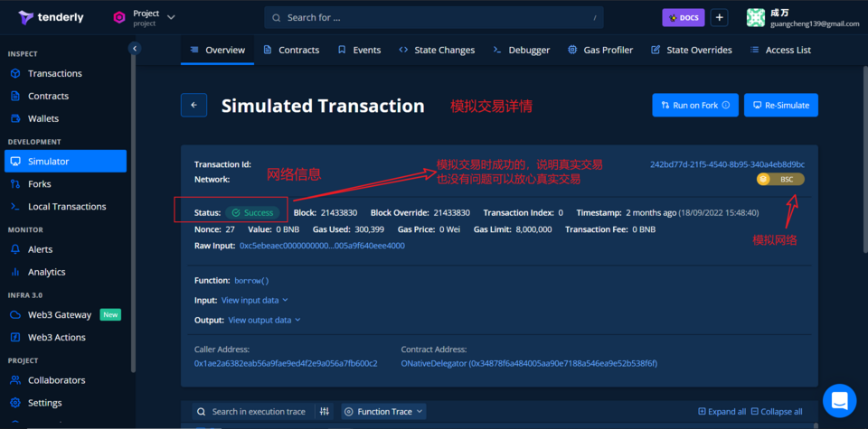Screen dimensions: 868x429
Task: Switch to the Contracts tab
Action: tap(291, 50)
